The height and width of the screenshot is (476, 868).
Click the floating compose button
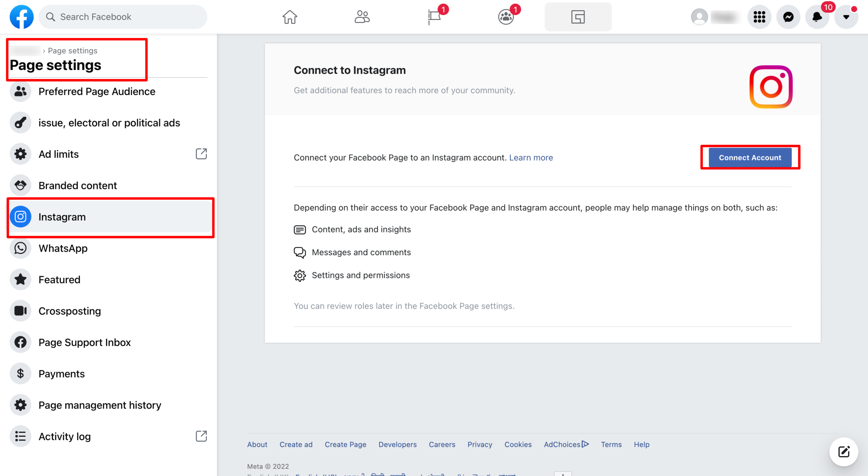[844, 452]
